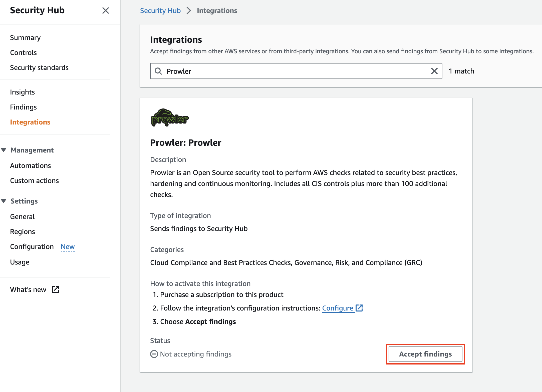Open the Insights page
Viewport: 542px width, 392px height.
(22, 92)
